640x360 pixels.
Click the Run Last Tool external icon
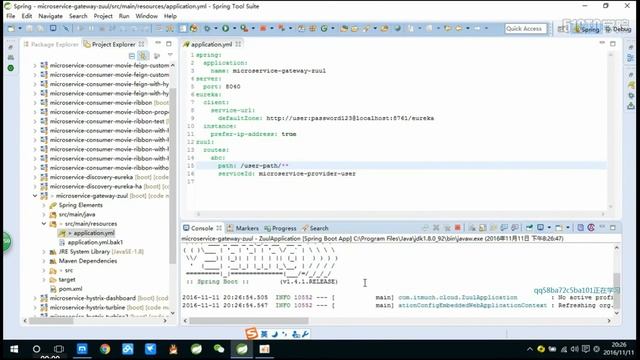(244, 29)
